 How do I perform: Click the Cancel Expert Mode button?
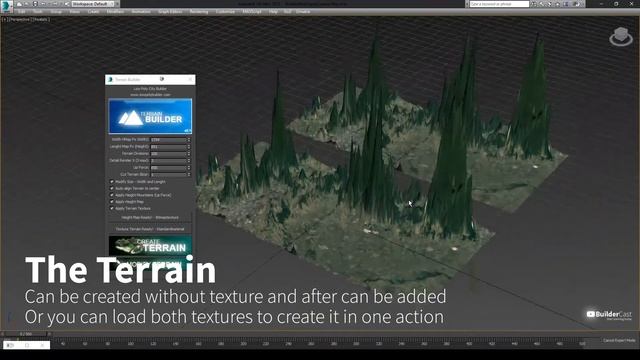pos(619,340)
